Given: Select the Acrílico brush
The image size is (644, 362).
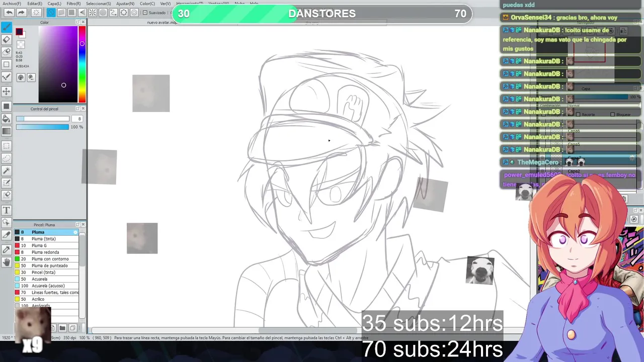Looking at the screenshot, I should point(46,299).
